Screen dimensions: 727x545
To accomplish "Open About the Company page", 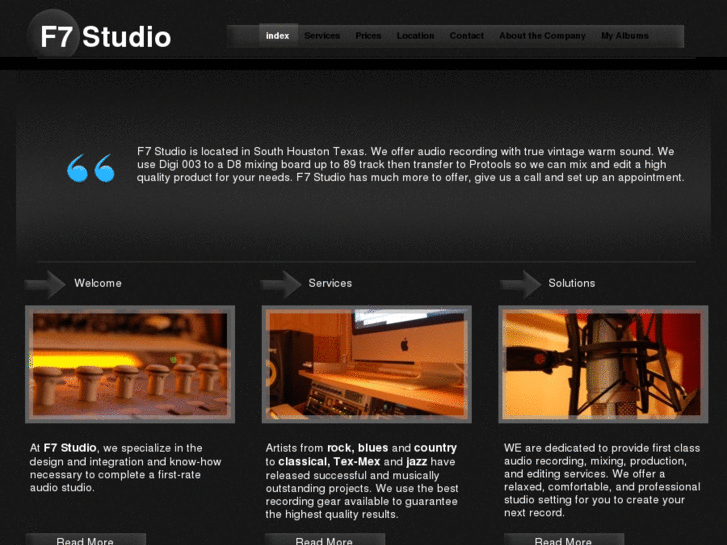I will pyautogui.click(x=542, y=36).
